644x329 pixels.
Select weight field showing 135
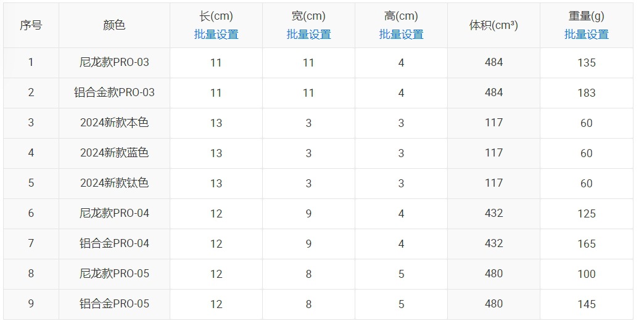click(x=586, y=63)
